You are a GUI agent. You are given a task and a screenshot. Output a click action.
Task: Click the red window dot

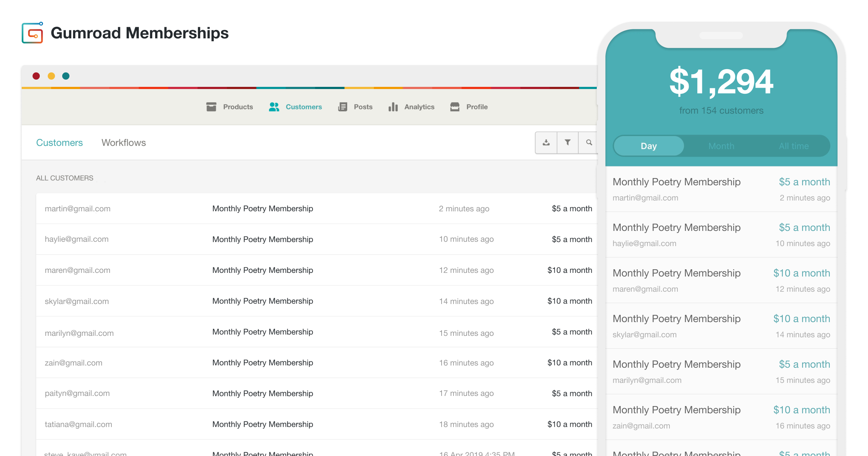pyautogui.click(x=36, y=76)
